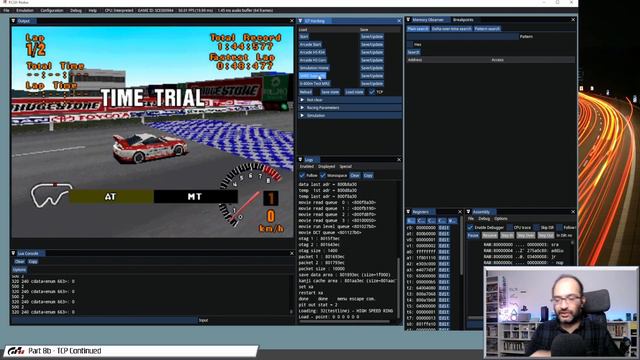640x360 pixels.
Task: Close the Lua Console panel
Action: coord(291,253)
